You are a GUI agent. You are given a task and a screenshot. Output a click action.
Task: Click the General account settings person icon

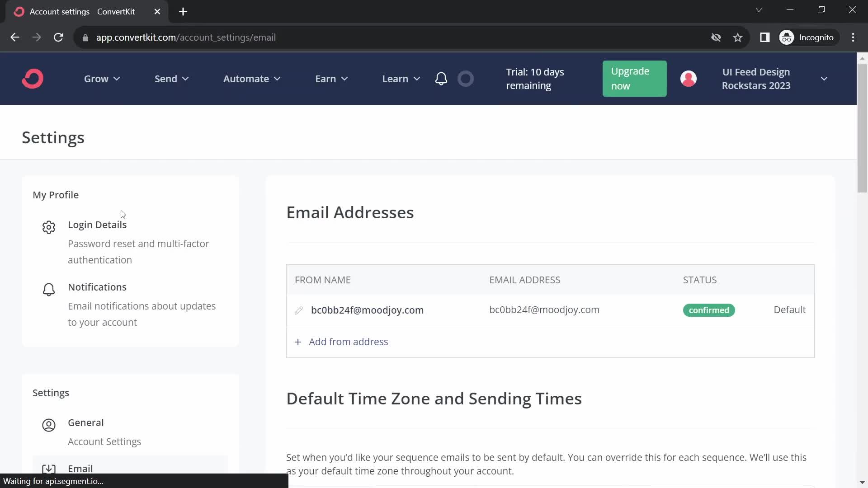point(48,425)
